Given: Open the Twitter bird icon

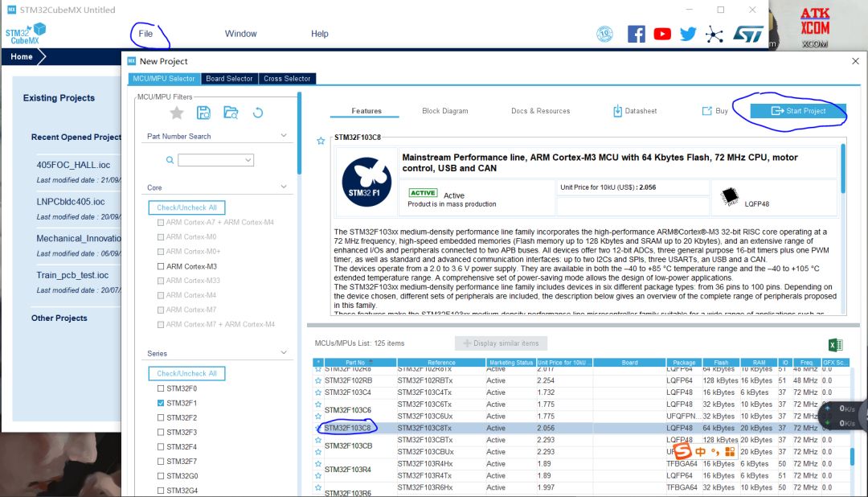Looking at the screenshot, I should 688,35.
